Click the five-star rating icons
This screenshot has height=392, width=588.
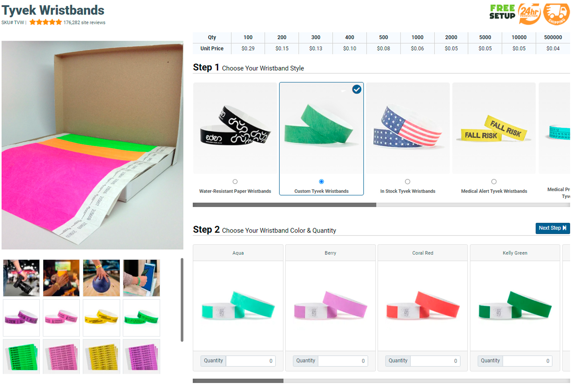[46, 22]
